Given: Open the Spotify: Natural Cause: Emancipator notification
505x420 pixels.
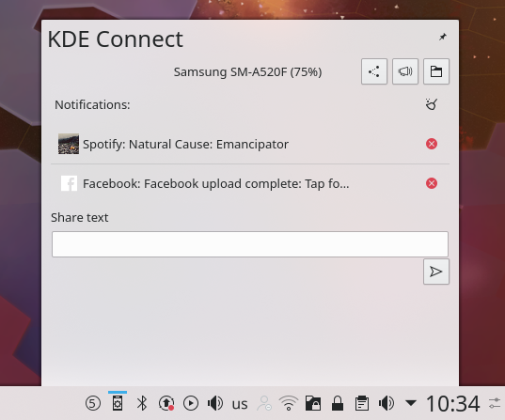Looking at the screenshot, I should tap(185, 144).
